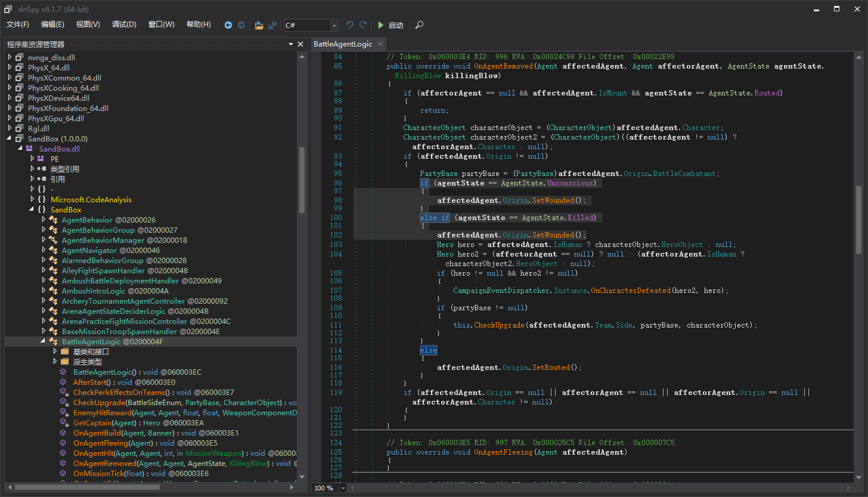
Task: Select the EnemyHitReward method entry
Action: [x=185, y=412]
